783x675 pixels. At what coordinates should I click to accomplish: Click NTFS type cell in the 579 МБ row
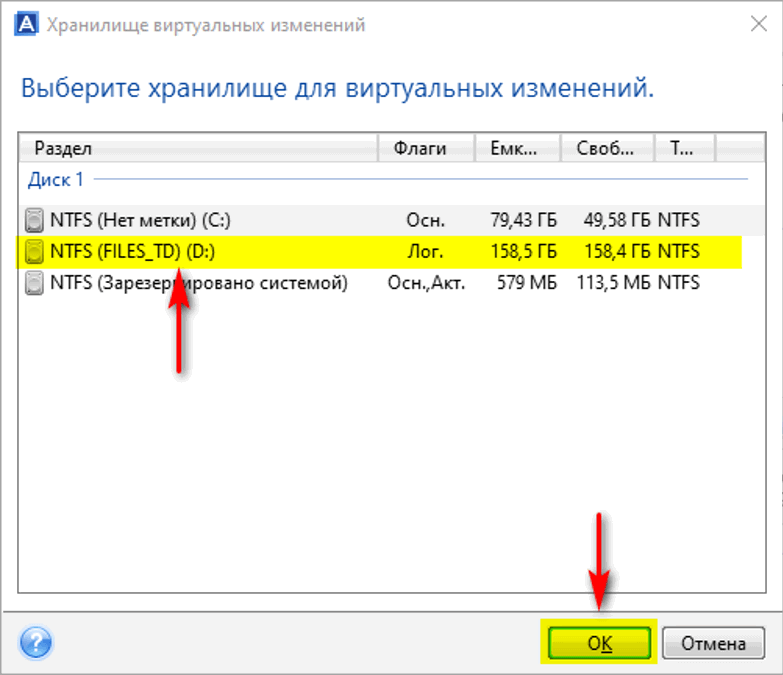[x=679, y=283]
